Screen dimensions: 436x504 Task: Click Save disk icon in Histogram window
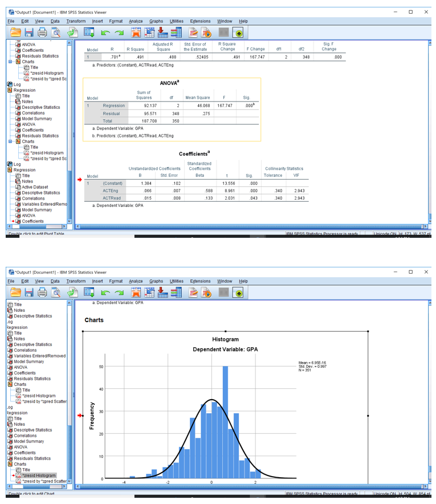pos(29,292)
